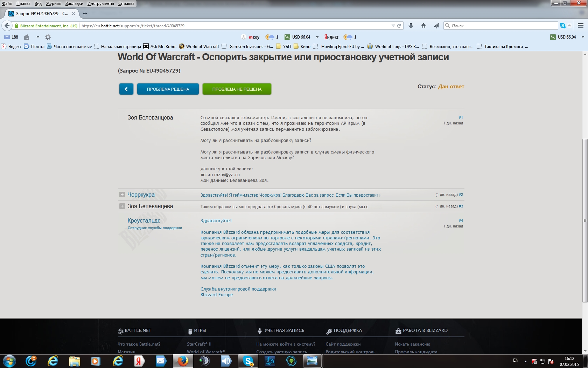
Task: Click the mzoy user avatar icon
Action: pos(244,37)
